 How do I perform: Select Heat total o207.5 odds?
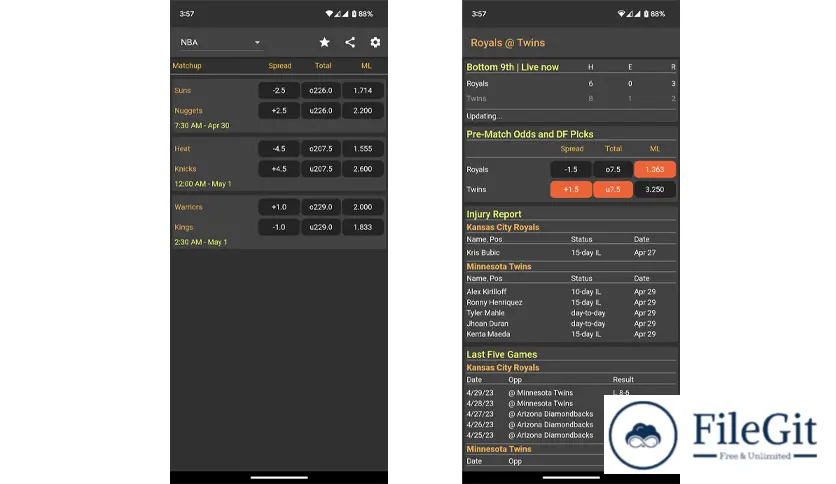coord(321,148)
